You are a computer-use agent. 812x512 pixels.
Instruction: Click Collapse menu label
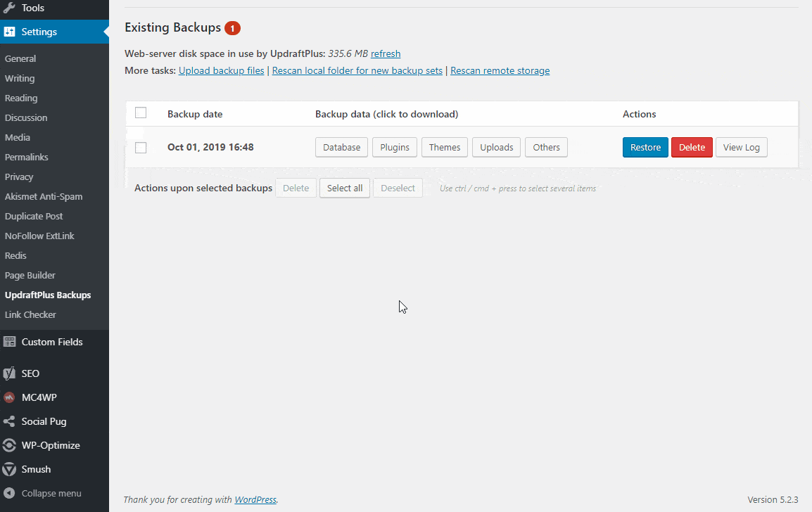click(x=51, y=494)
